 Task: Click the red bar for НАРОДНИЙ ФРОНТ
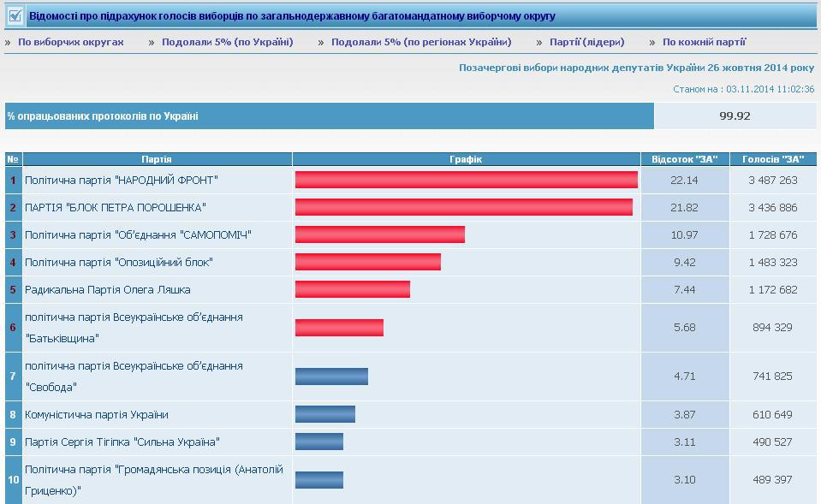pos(467,180)
